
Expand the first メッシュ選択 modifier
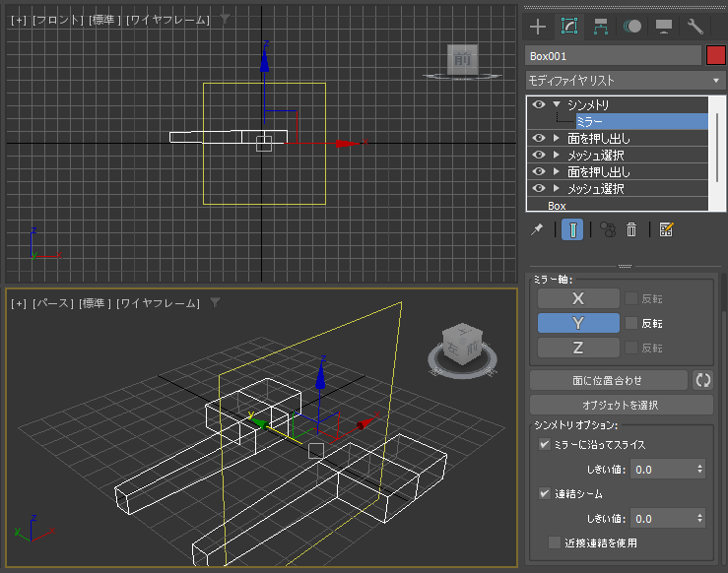557,155
